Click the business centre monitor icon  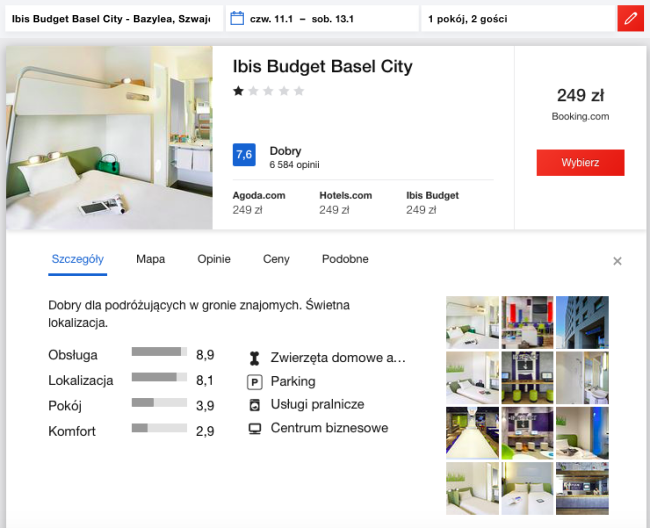point(255,429)
